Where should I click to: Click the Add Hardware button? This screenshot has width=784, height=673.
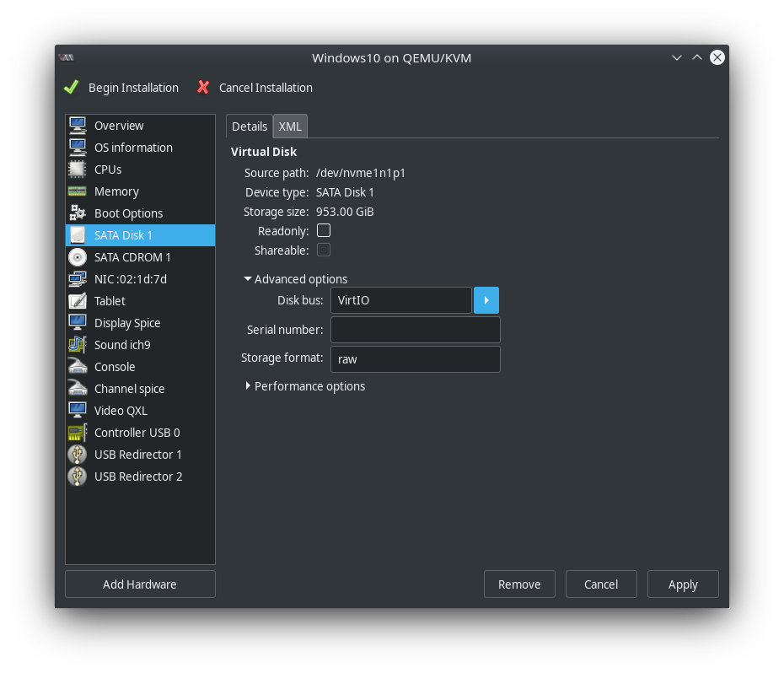pos(140,584)
